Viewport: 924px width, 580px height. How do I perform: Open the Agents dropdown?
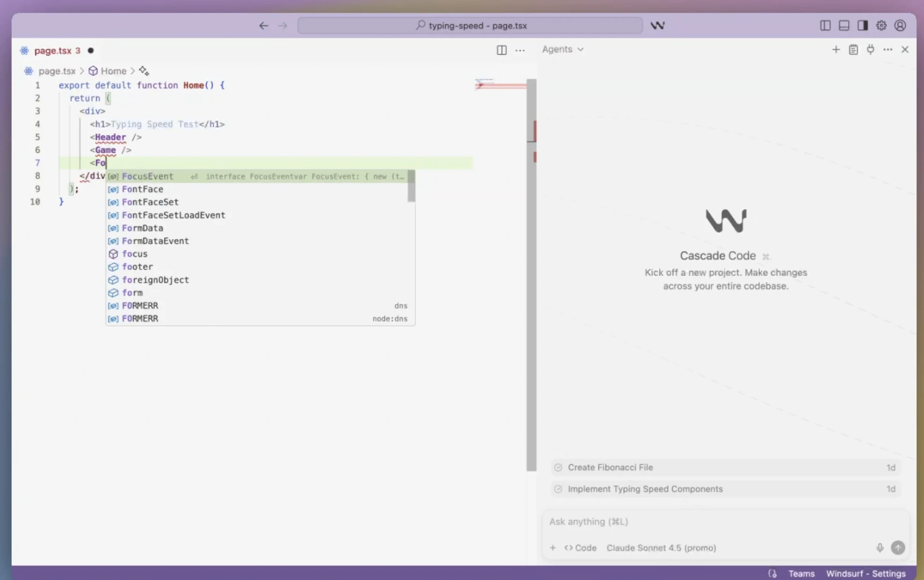click(x=562, y=49)
